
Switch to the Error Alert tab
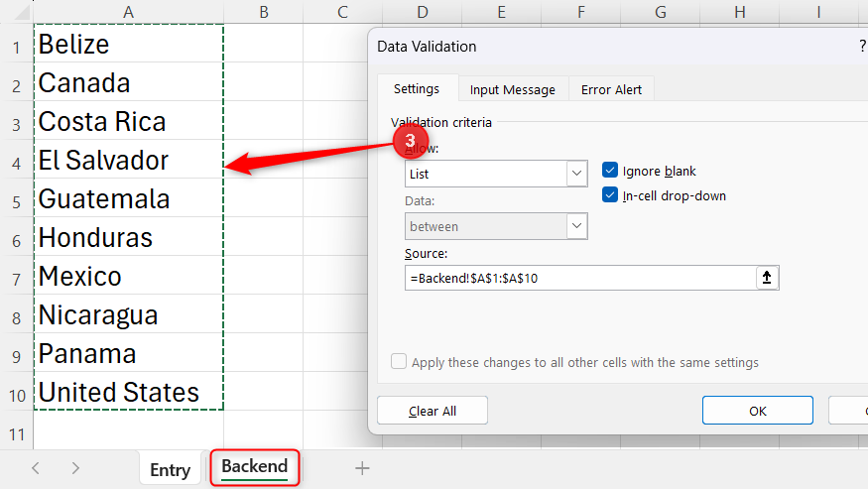click(611, 89)
